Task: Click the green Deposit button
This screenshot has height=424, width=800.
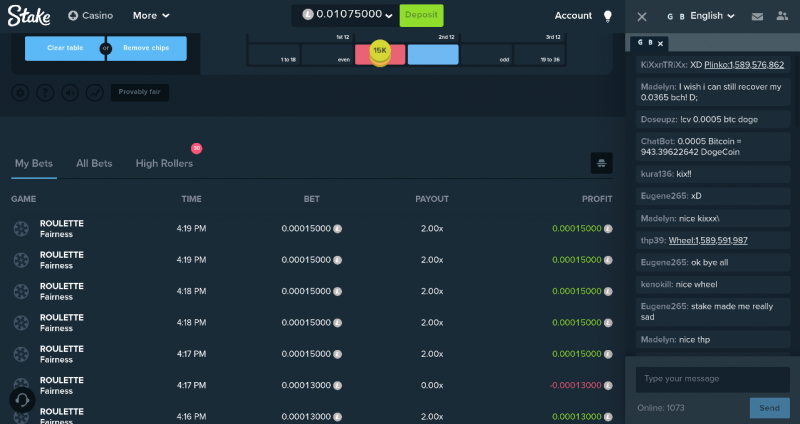Action: [421, 15]
